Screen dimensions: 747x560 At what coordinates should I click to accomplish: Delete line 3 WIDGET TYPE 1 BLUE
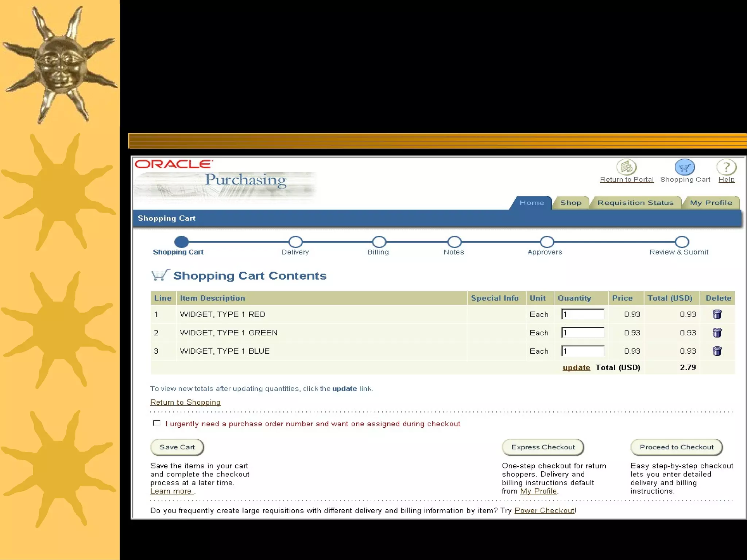(717, 351)
